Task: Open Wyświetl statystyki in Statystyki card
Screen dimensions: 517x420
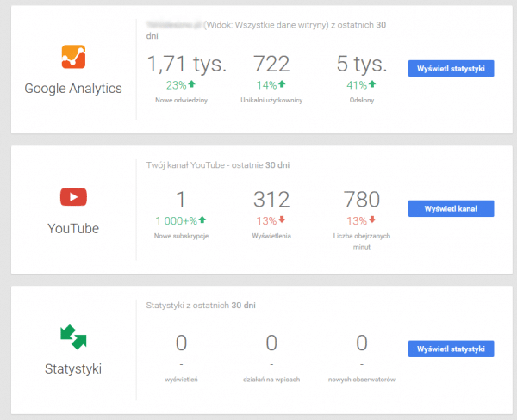Action: (451, 349)
